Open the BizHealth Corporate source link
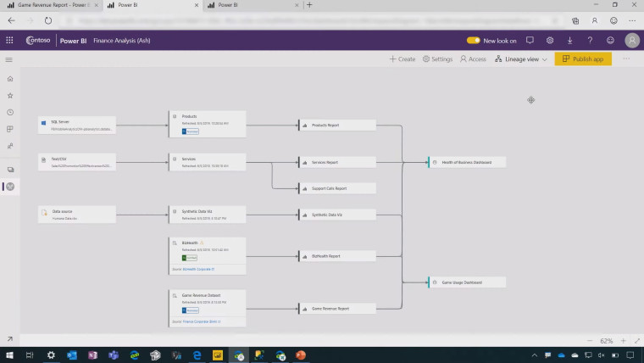Viewport: 644px width, 363px height. tap(198, 269)
